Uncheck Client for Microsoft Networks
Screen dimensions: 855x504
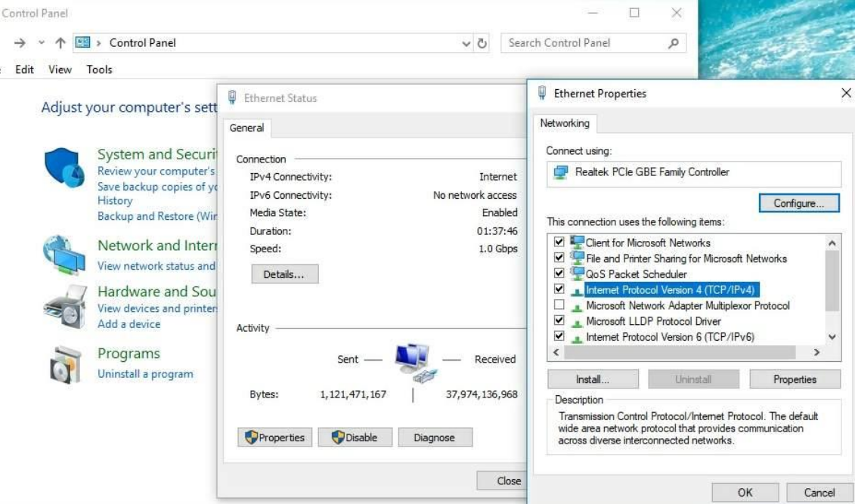point(559,241)
